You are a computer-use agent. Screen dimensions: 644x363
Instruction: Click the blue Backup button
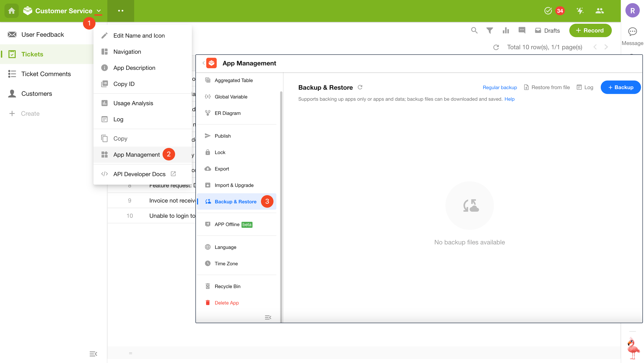click(x=621, y=87)
